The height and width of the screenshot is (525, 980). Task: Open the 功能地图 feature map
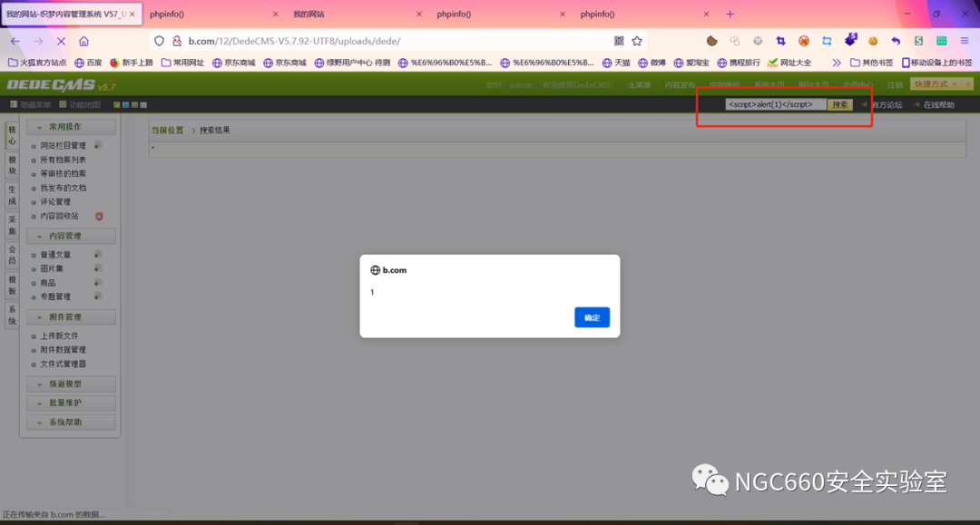(79, 105)
